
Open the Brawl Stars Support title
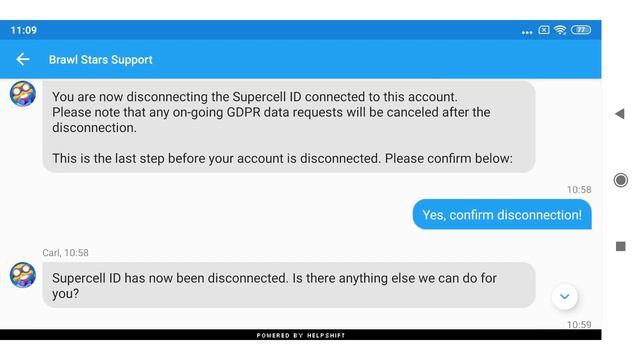[x=100, y=60]
